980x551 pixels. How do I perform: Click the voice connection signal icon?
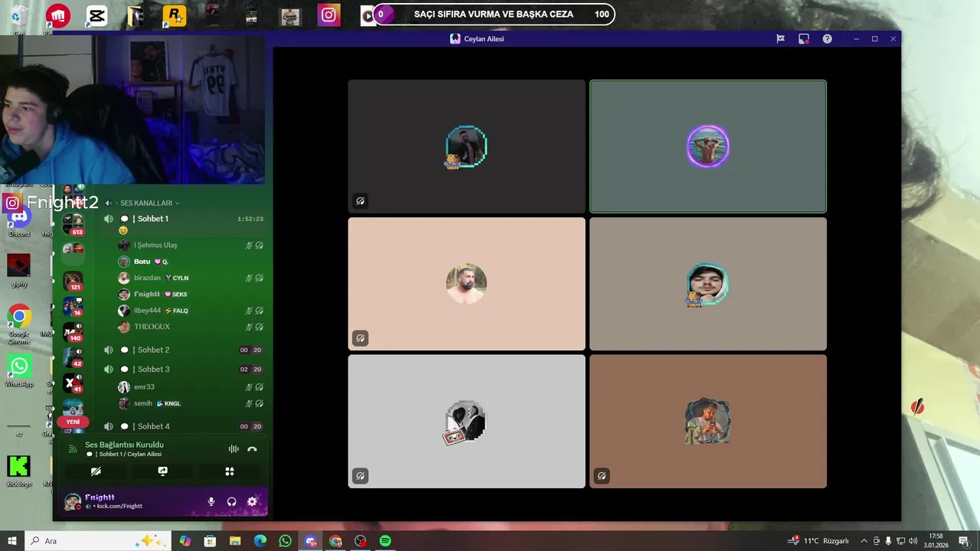(x=72, y=449)
